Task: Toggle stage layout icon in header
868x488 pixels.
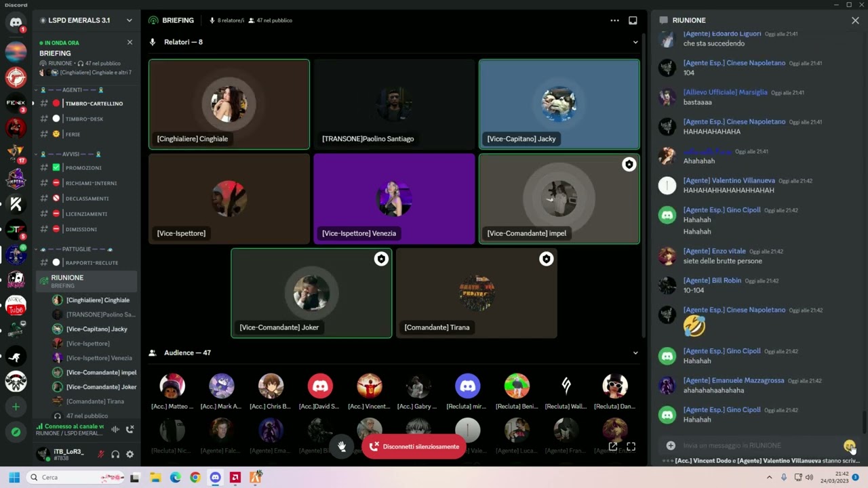Action: pos(633,20)
